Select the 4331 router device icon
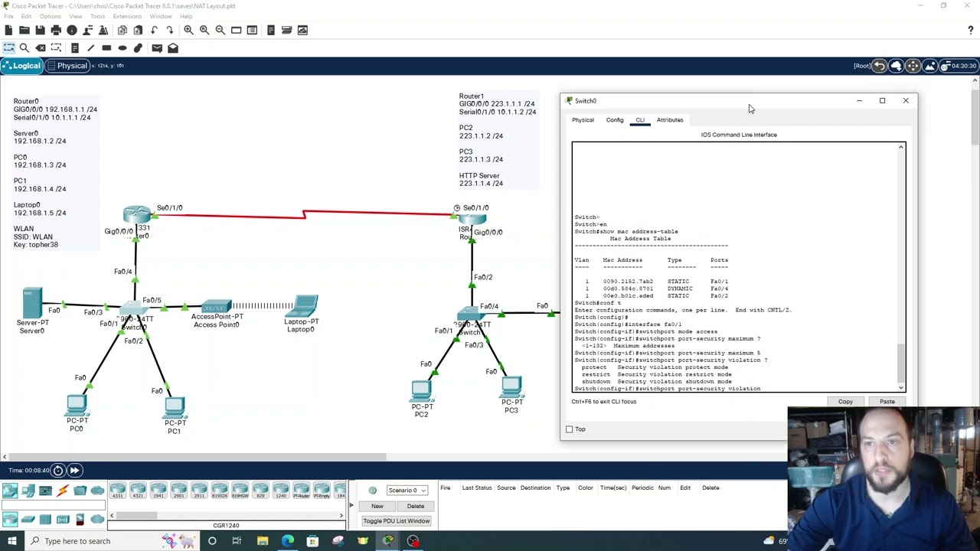 click(x=117, y=491)
